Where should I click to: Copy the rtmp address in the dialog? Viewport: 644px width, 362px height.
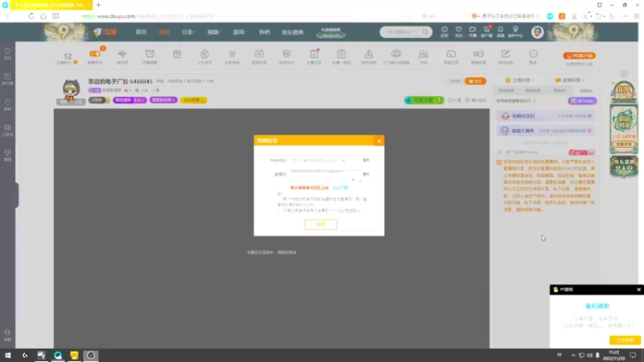pos(366,160)
